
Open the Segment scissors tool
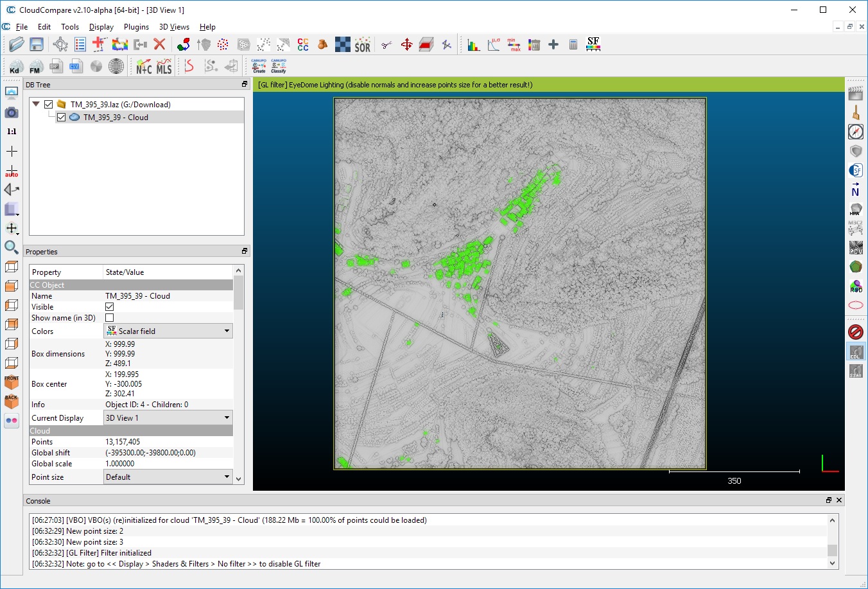[x=386, y=44]
